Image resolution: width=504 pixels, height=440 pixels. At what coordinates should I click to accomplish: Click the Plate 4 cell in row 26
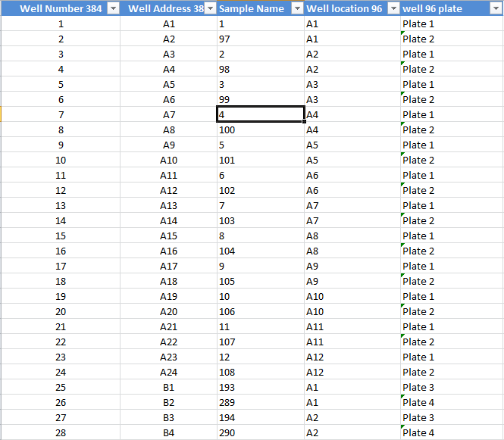point(452,402)
